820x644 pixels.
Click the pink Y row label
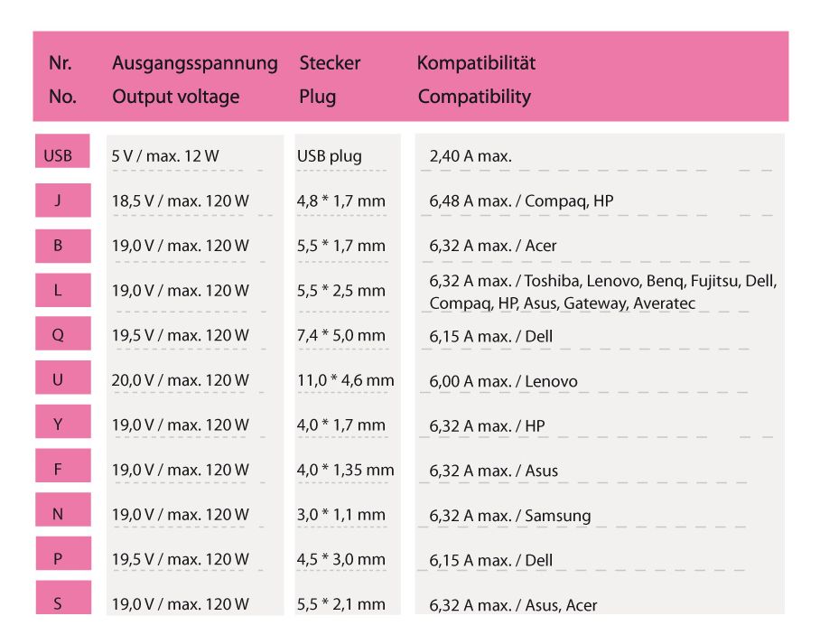[x=62, y=421]
